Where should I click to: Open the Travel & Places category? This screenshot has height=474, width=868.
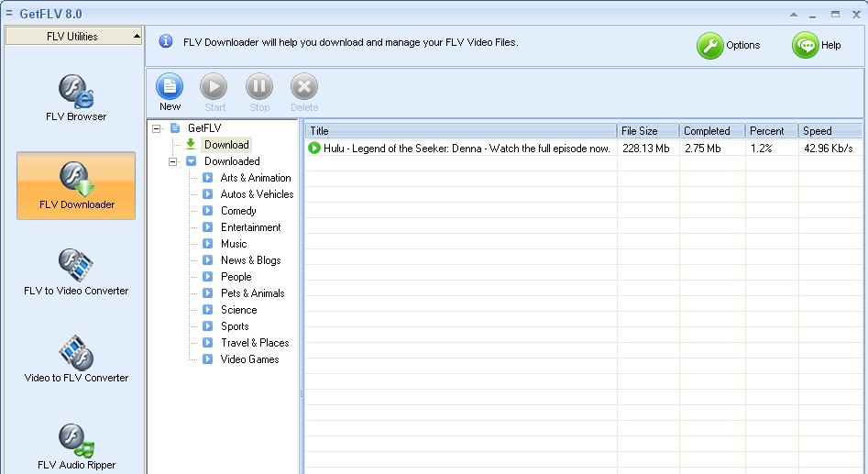(x=255, y=343)
